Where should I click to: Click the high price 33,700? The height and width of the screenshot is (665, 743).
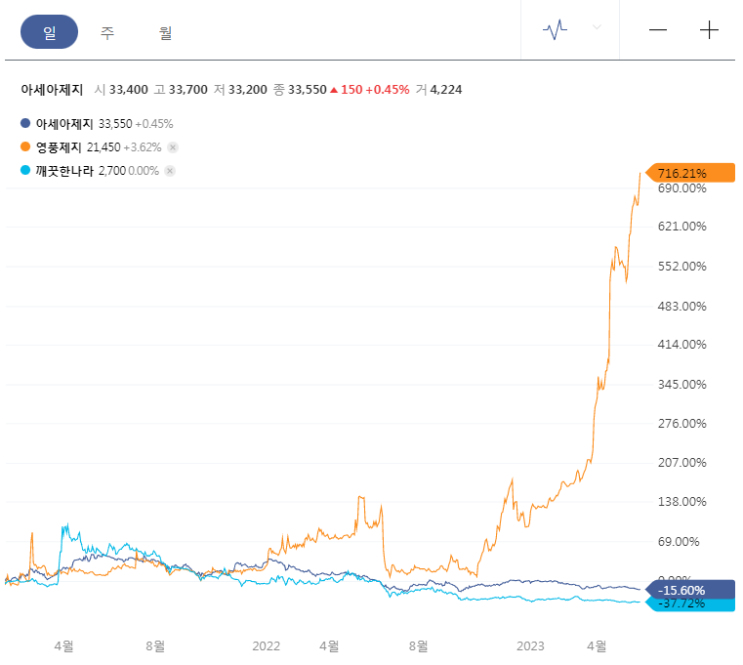(x=188, y=90)
